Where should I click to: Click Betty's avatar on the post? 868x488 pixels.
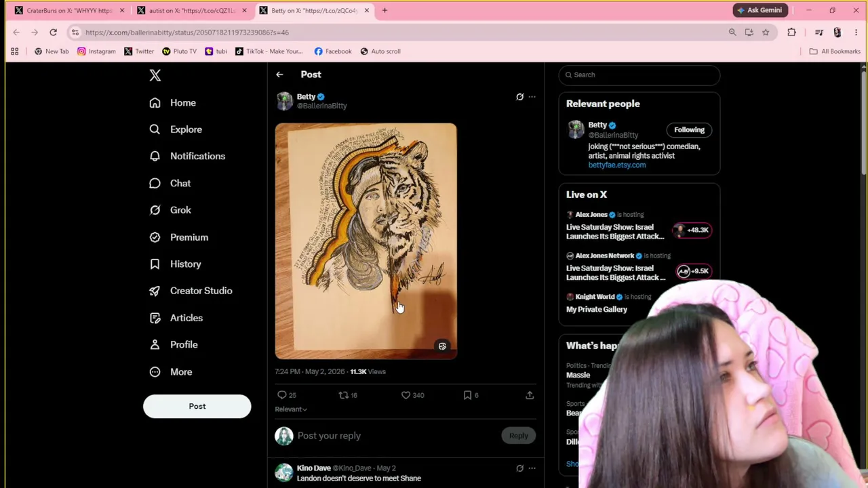click(284, 101)
